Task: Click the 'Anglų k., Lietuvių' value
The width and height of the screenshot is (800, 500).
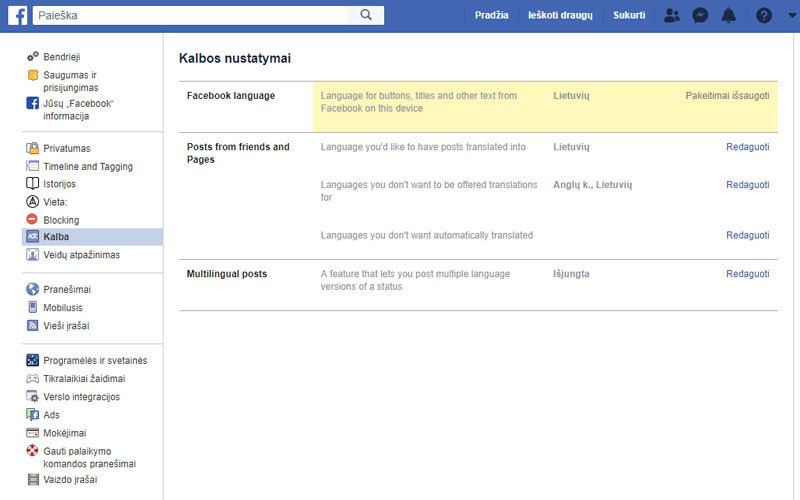Action: click(x=592, y=185)
